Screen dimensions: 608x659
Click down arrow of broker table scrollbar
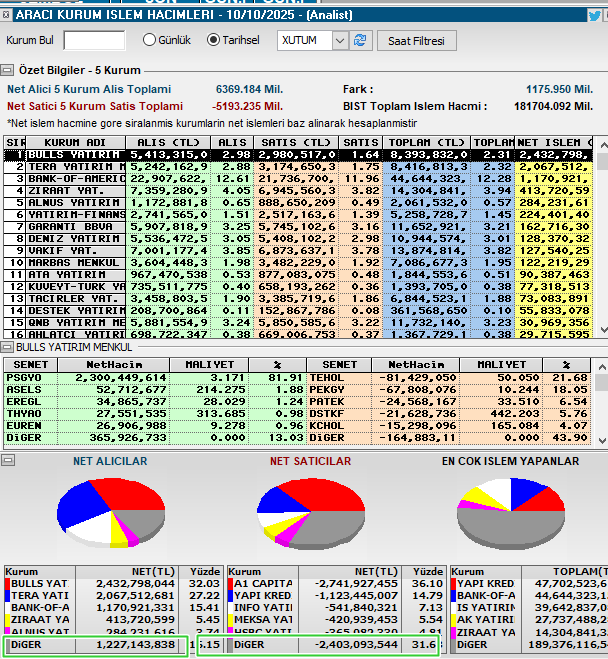pos(603,330)
